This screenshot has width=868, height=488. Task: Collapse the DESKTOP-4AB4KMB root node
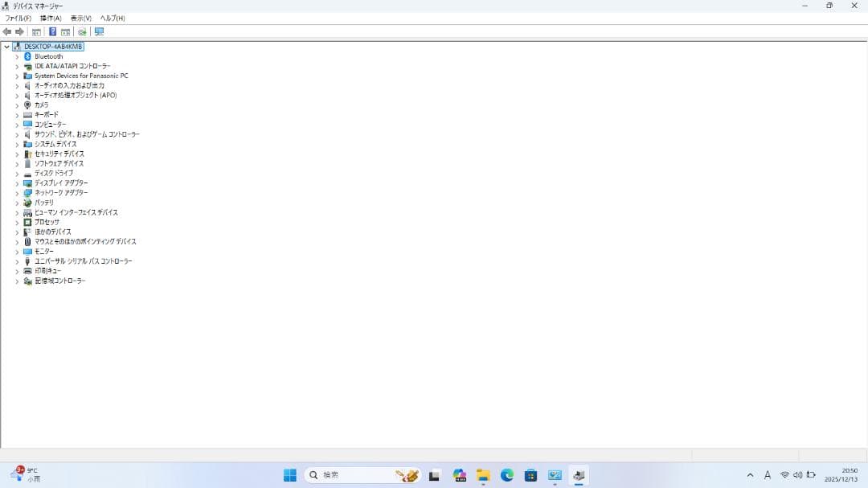point(7,47)
